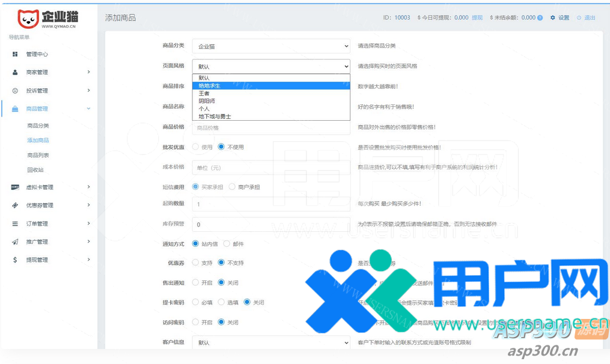Click the 企业猫 logo

(48, 19)
